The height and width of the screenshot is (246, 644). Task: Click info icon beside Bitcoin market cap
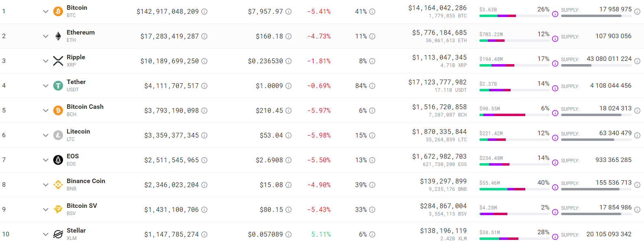[205, 12]
